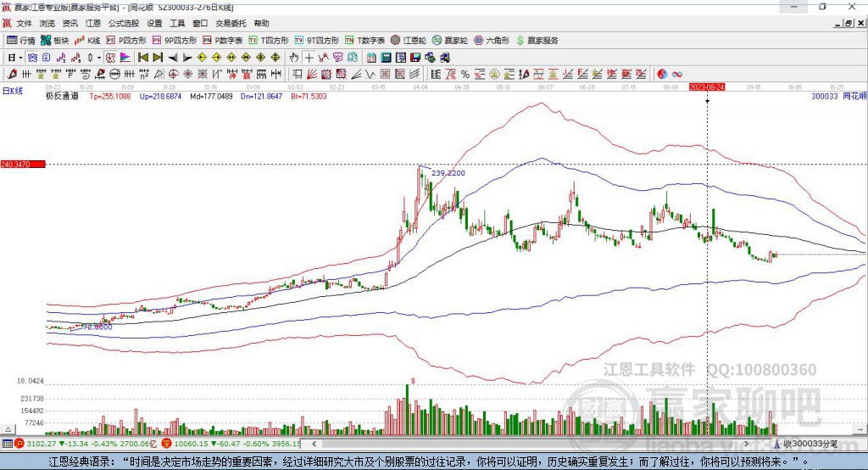Screen dimensions: 868x470
Task: Open the 窗口 menu
Action: (x=200, y=23)
